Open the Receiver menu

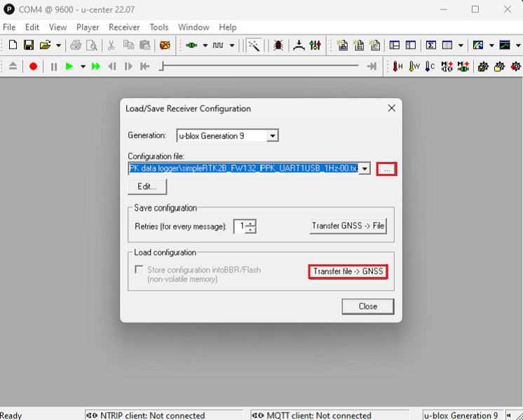click(x=124, y=27)
